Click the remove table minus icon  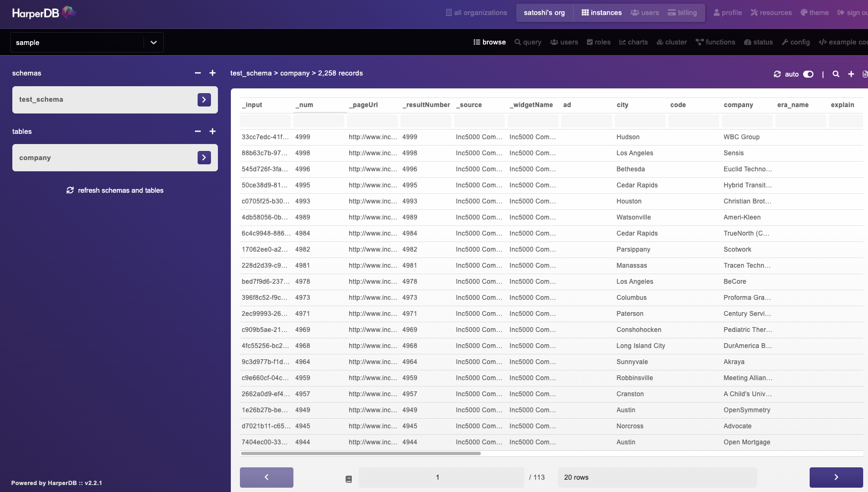198,132
